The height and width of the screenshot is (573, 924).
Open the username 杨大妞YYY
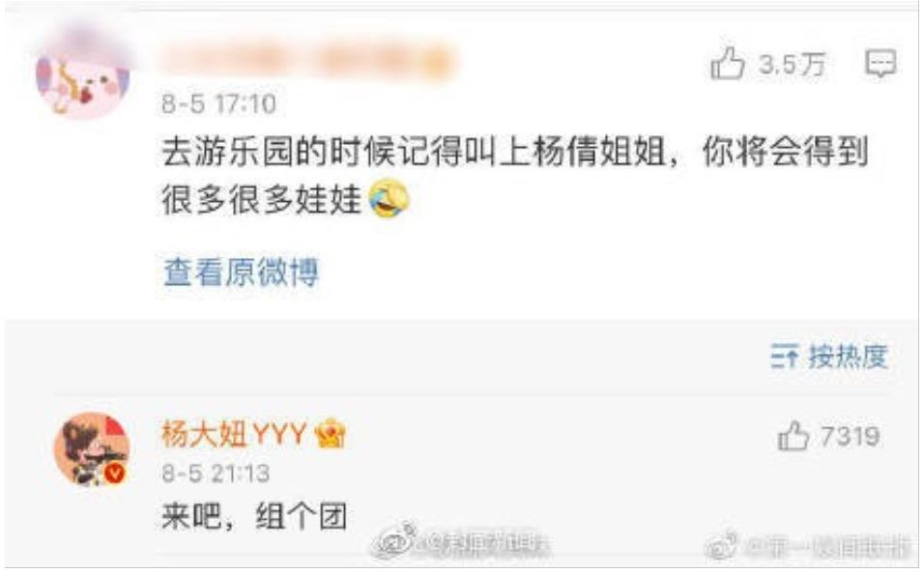click(234, 435)
